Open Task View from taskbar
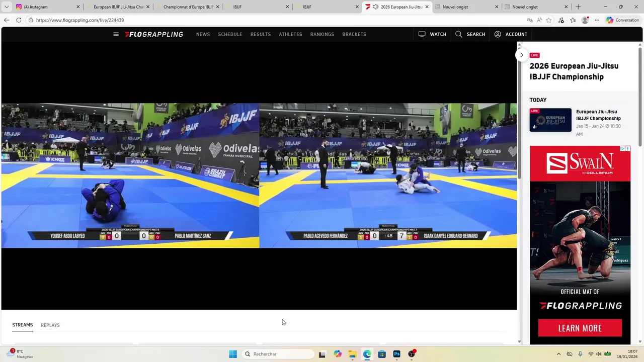 pos(322,354)
